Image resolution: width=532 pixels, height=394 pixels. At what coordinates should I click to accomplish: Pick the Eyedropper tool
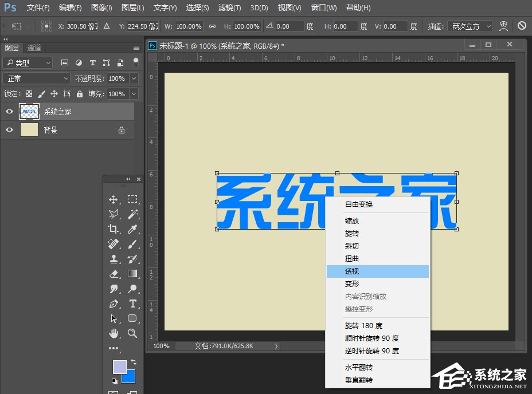click(132, 230)
